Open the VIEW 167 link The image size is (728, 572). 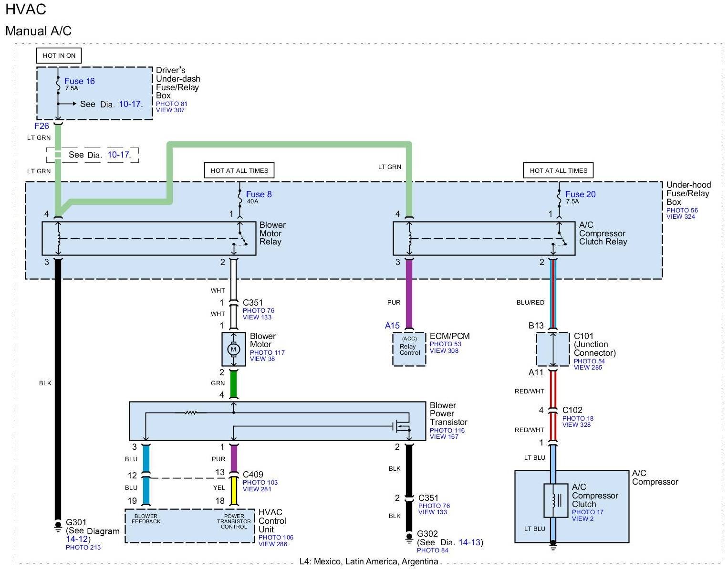[444, 436]
